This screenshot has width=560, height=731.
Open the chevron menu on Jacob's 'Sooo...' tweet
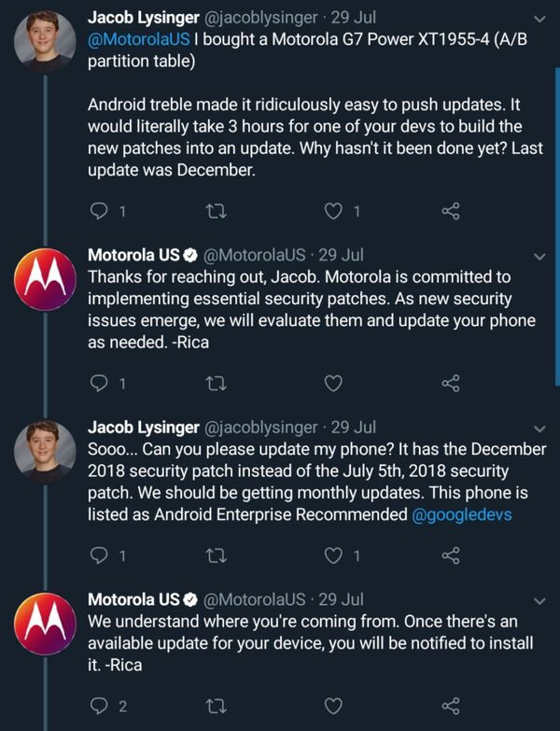(539, 428)
